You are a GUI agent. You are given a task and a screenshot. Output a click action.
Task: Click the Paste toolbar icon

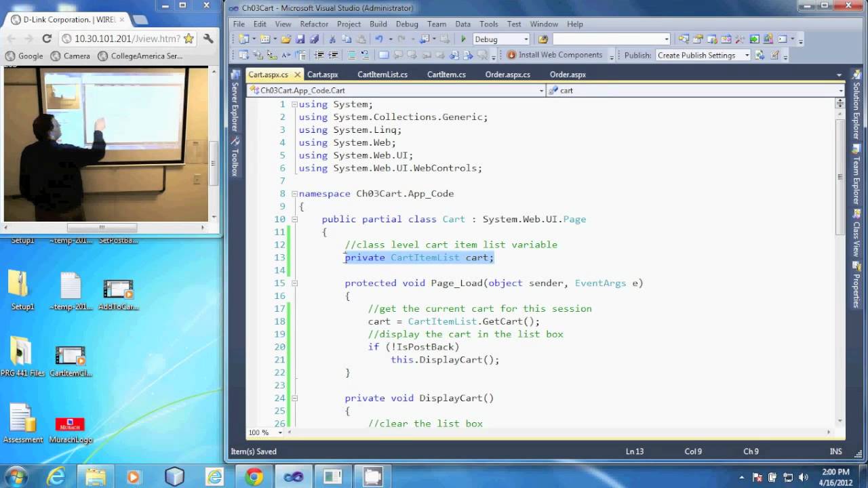coord(361,39)
